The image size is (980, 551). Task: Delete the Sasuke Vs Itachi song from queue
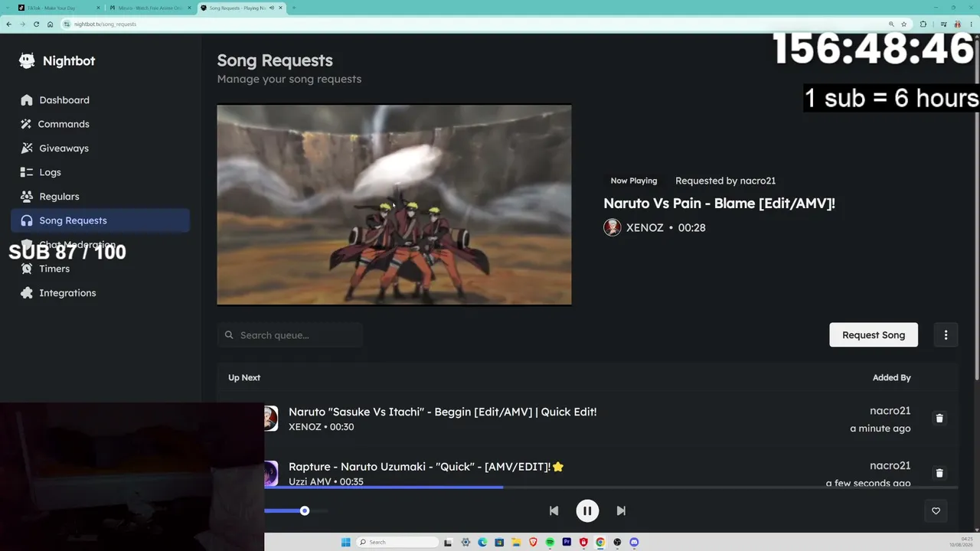(939, 419)
